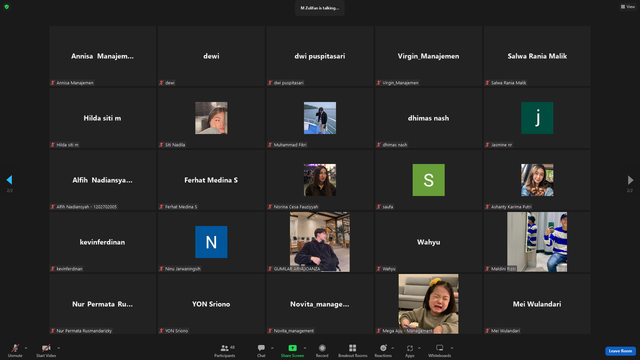Select Nisrina Cesa Fauziyyah's photo
Screen dimensions: 640x360
320,180
